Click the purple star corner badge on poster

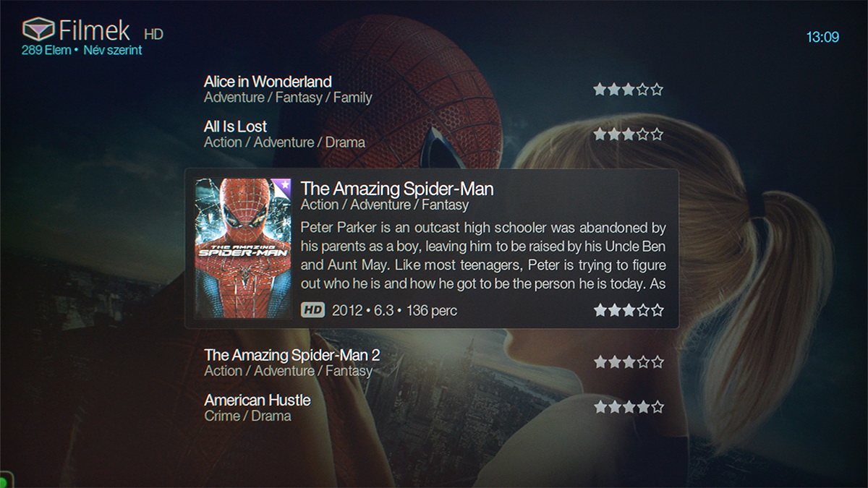(x=281, y=188)
